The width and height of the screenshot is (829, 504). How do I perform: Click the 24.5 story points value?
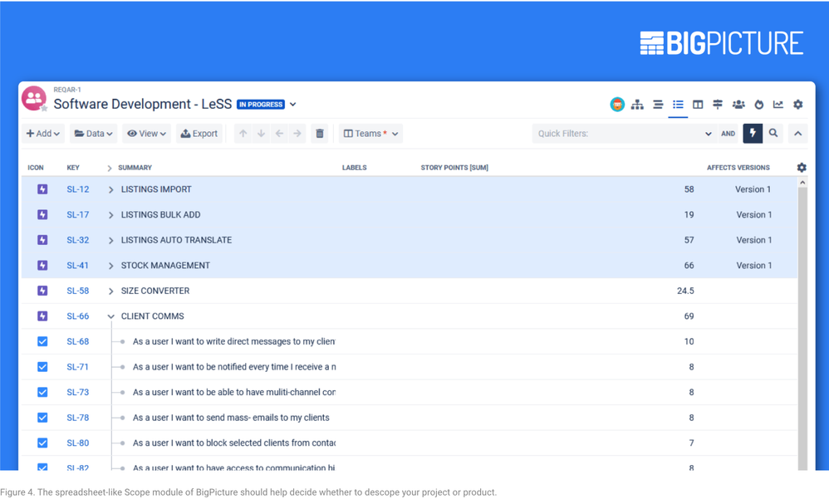click(x=685, y=291)
